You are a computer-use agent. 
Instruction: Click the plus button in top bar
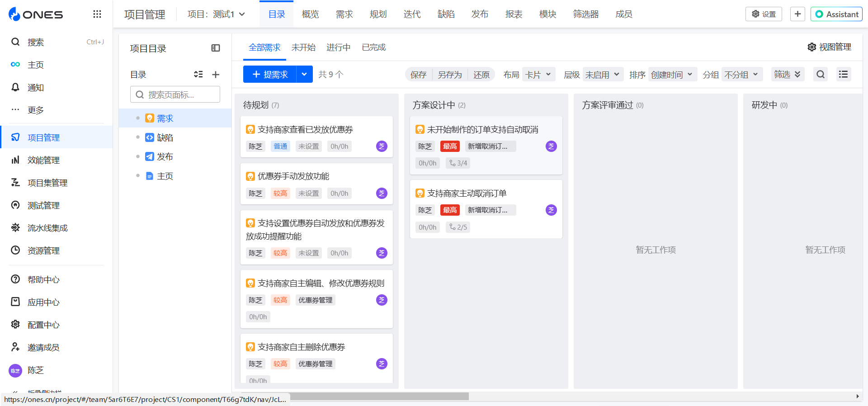(797, 14)
